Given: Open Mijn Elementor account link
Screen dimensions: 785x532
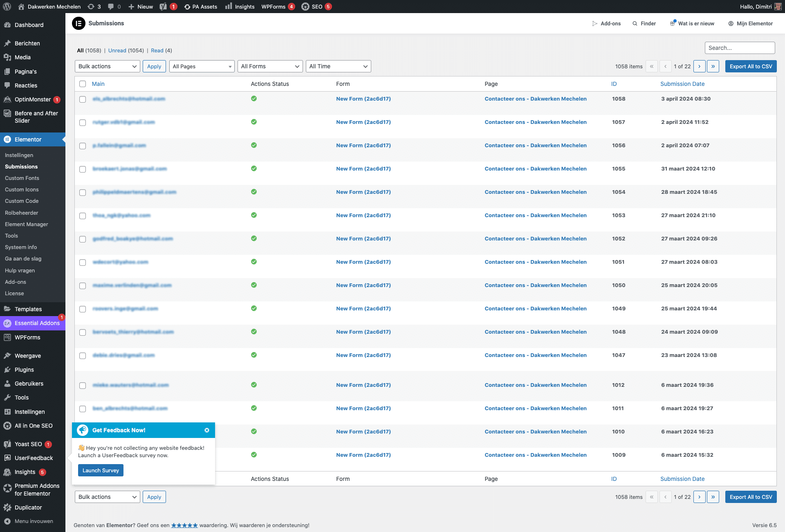Looking at the screenshot, I should pyautogui.click(x=751, y=24).
